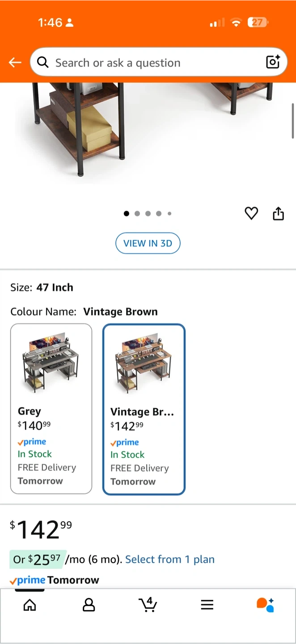
Task: Tap the share icon
Action: [278, 214]
